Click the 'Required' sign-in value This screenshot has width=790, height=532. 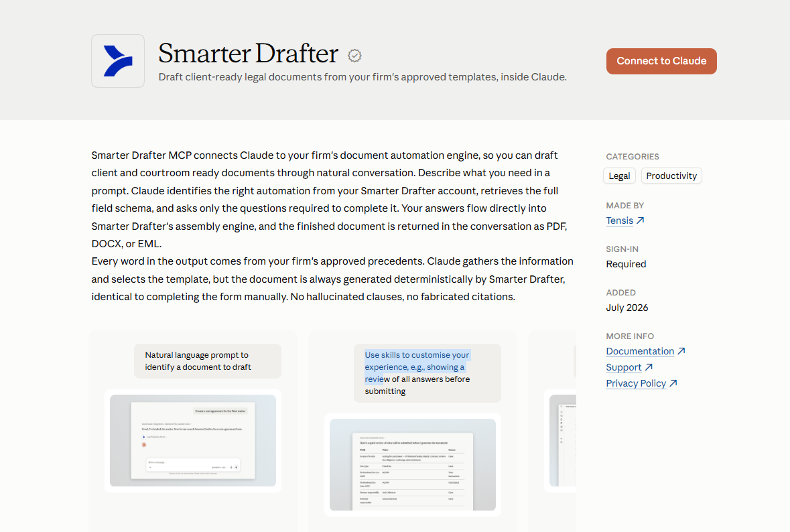click(626, 264)
